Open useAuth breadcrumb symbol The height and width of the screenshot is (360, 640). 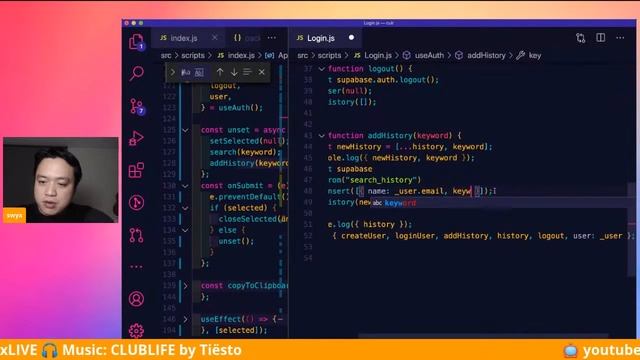[x=429, y=56]
